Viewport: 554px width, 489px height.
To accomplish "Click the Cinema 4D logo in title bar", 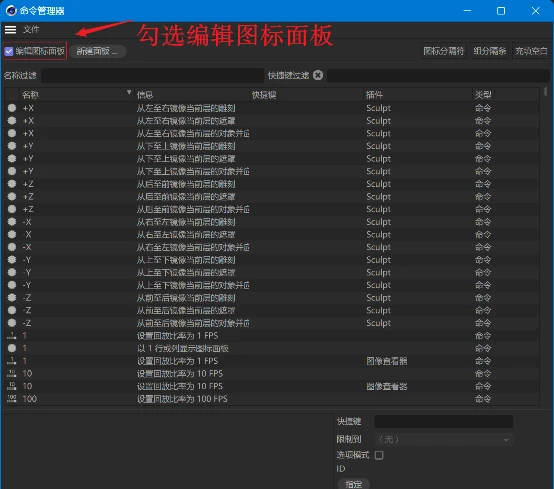I will click(11, 11).
